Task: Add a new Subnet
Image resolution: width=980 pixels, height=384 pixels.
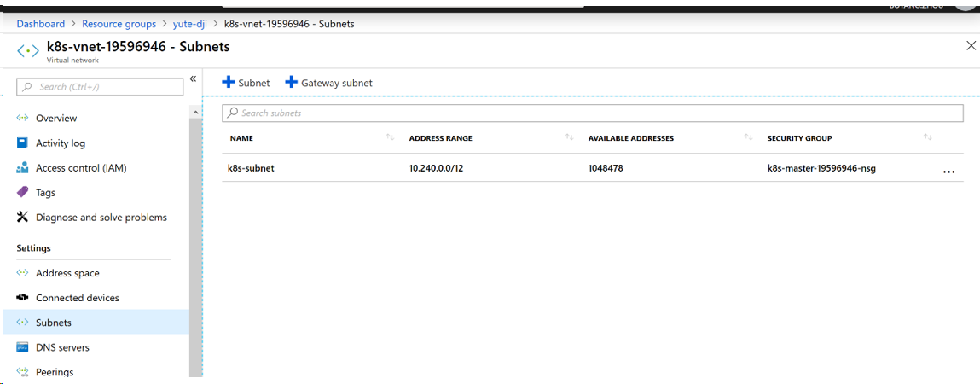Action: point(246,83)
